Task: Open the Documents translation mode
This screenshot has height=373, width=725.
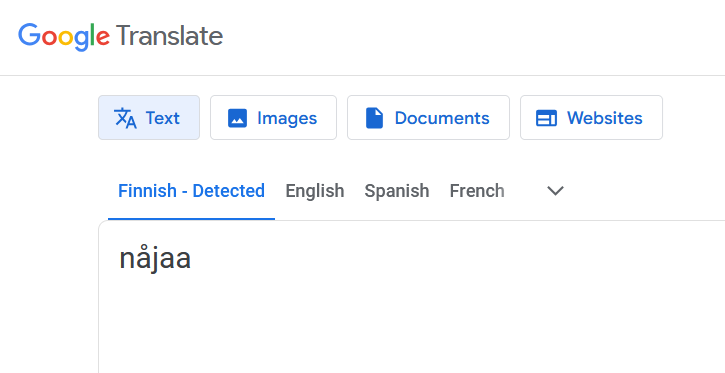Action: 428,117
